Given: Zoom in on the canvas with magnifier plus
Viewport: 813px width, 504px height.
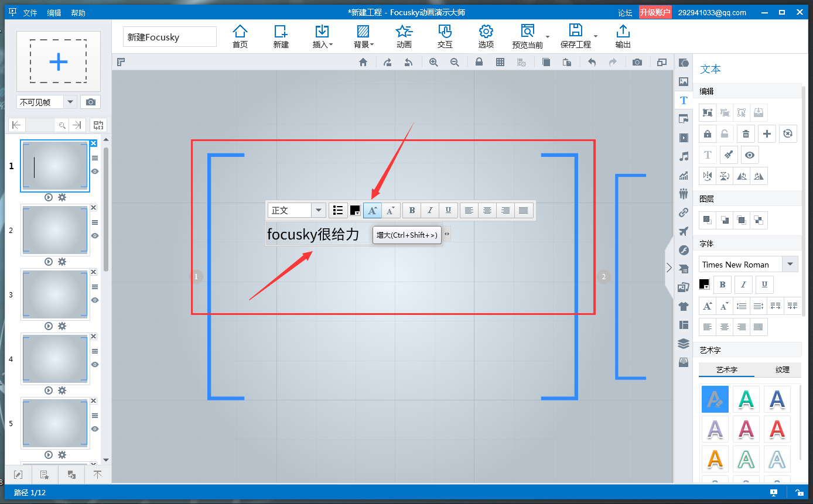Looking at the screenshot, I should [433, 62].
